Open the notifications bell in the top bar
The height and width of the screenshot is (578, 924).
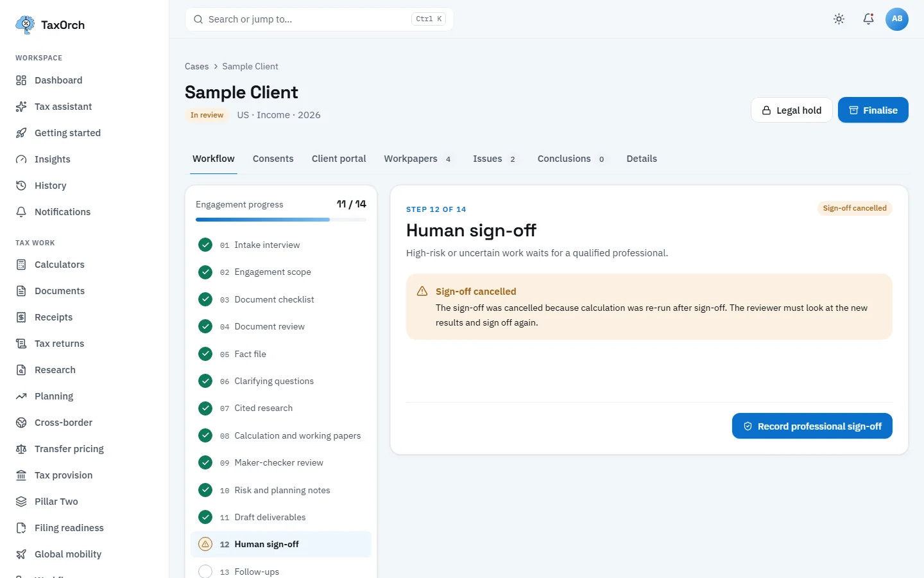868,19
